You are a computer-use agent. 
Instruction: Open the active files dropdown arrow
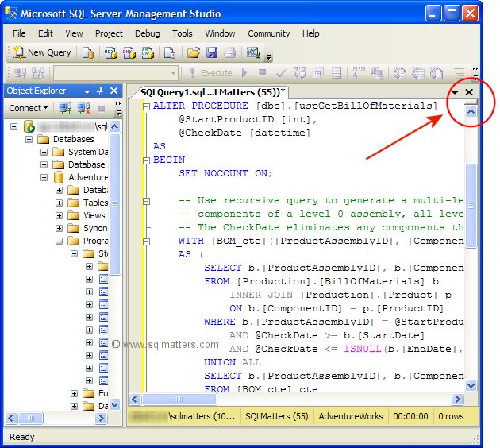pos(455,92)
